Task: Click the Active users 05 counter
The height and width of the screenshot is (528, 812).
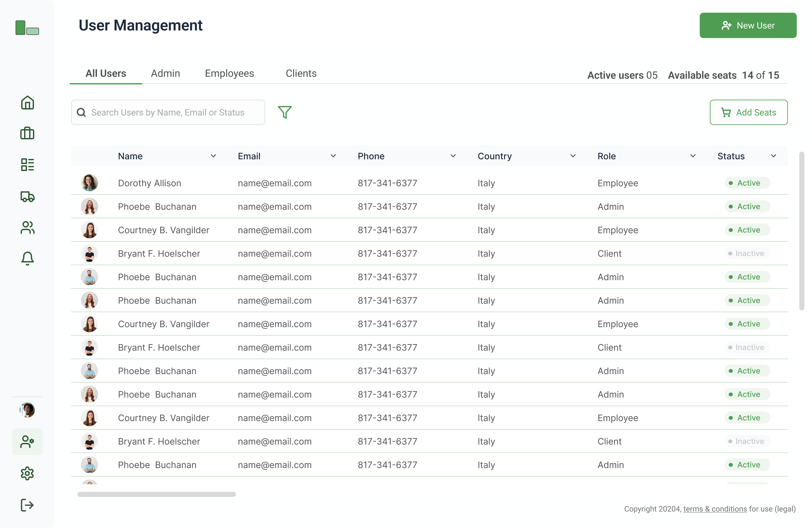Action: click(622, 75)
